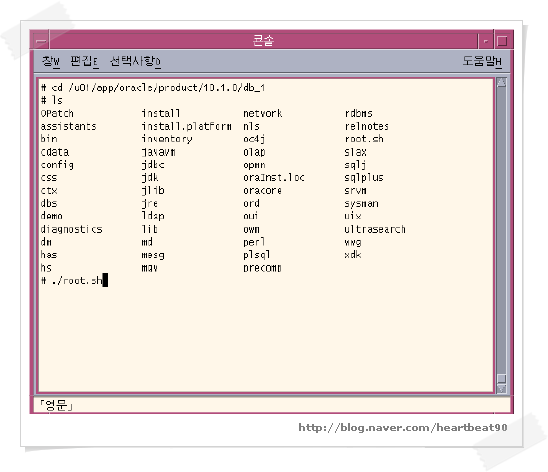
Task: Click the 'jlib' entry
Action: point(153,191)
